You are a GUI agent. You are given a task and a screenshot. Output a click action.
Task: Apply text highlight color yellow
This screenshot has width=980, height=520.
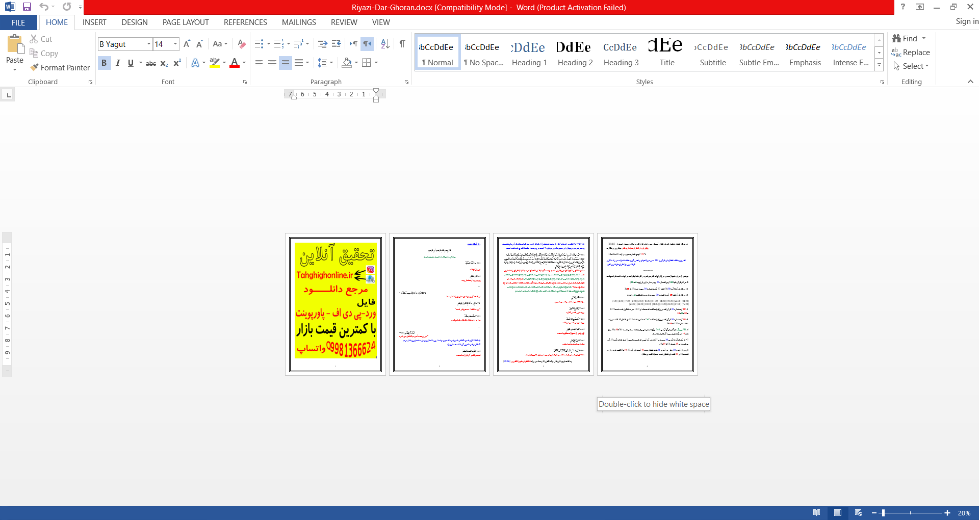tap(215, 63)
